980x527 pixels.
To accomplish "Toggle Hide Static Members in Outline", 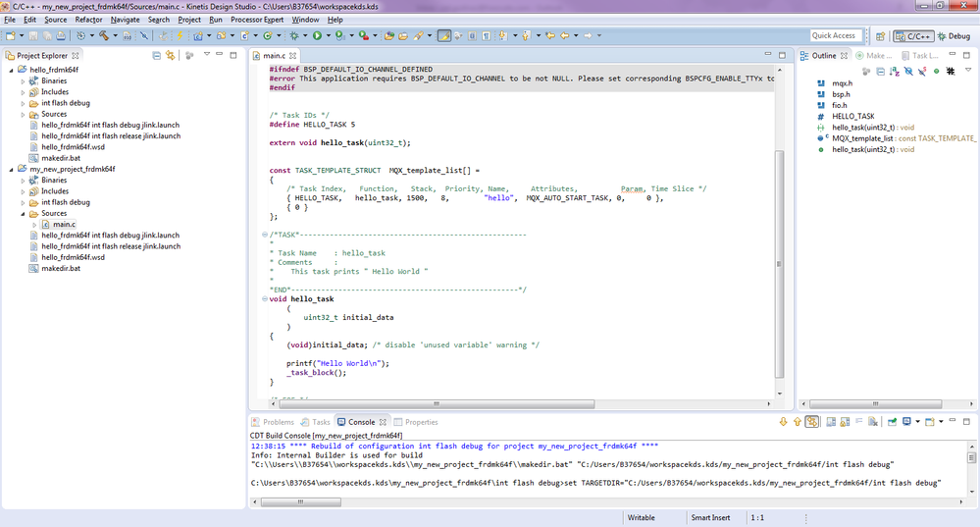I will tap(922, 72).
